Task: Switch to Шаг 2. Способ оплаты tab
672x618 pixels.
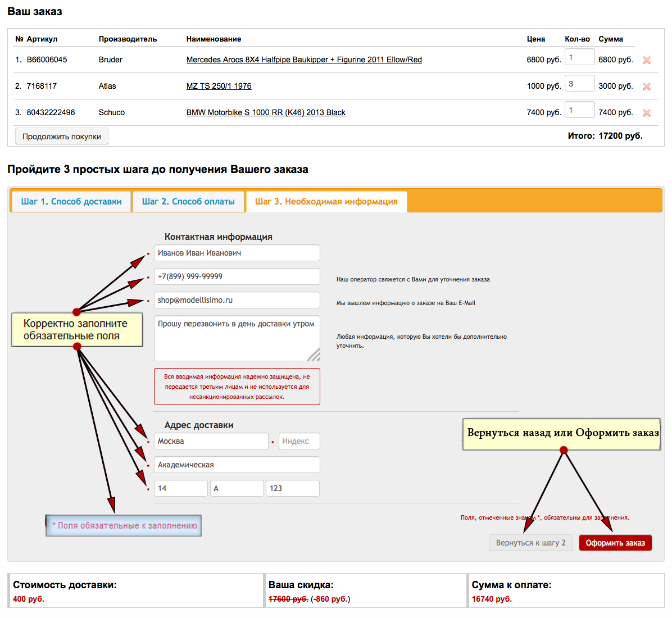Action: click(x=188, y=202)
